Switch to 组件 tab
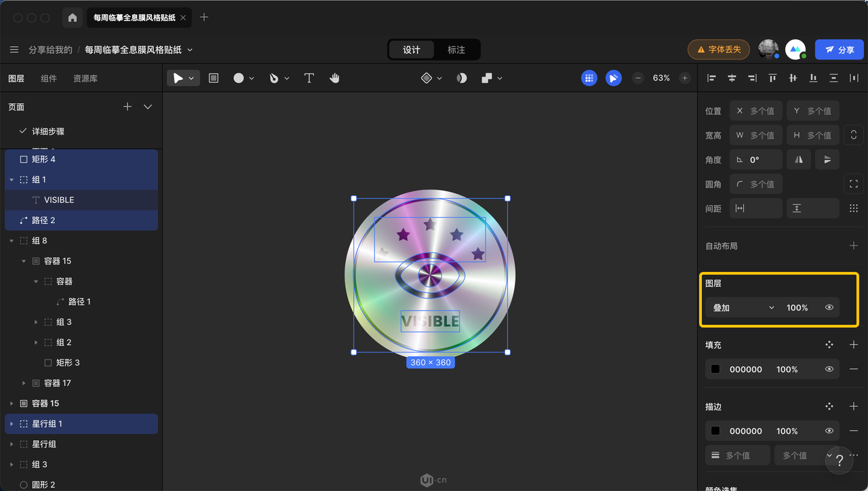The height and width of the screenshot is (491, 868). pyautogui.click(x=49, y=79)
